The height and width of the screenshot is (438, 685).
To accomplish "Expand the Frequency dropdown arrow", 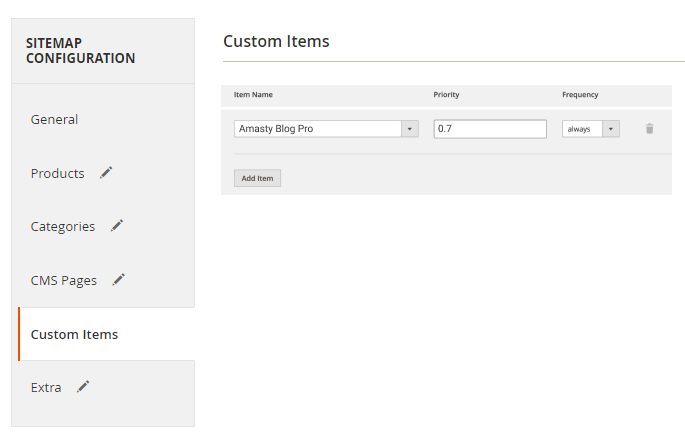I will (611, 129).
